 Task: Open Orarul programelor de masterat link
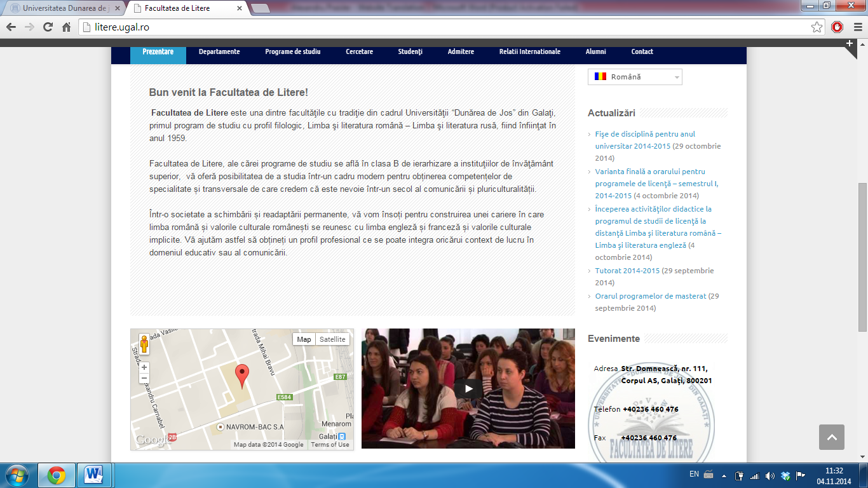tap(651, 296)
